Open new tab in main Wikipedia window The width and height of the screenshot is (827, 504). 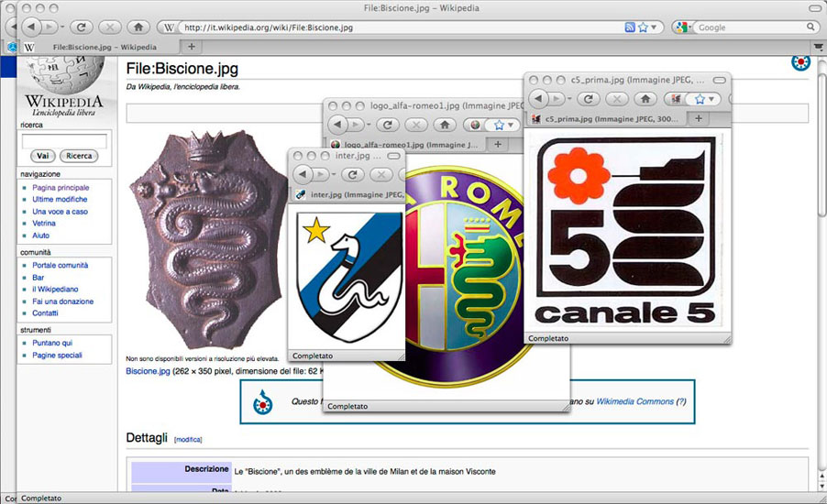pos(192,47)
